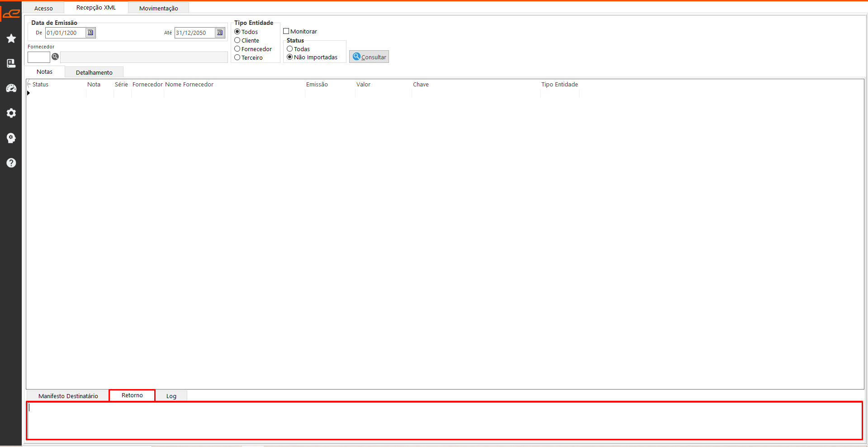The image size is (868, 447).
Task: Expand the grid column chooser beside Status header
Action: pos(29,84)
